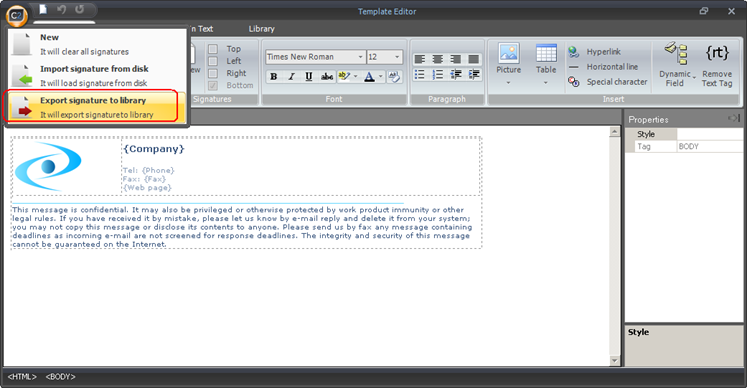747x388 pixels.
Task: Insert a Horizontal line
Action: [603, 67]
